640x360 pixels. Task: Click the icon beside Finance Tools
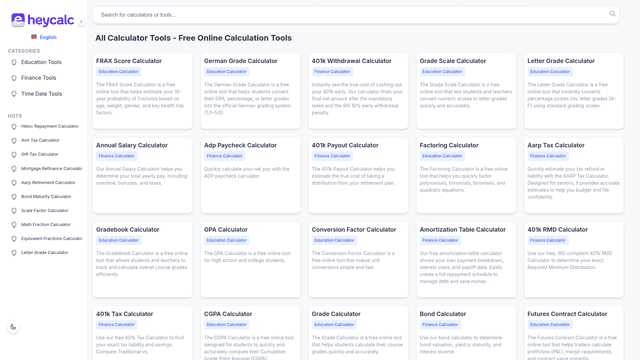(14, 78)
